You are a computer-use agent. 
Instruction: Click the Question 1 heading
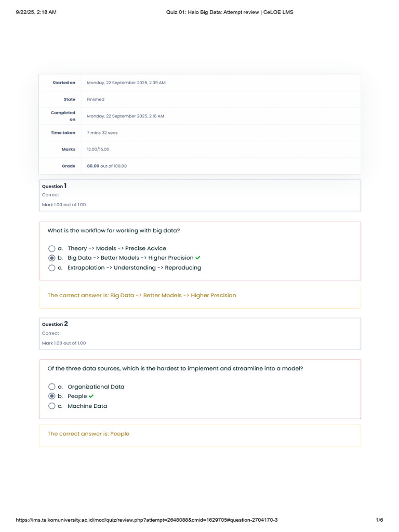(54, 186)
